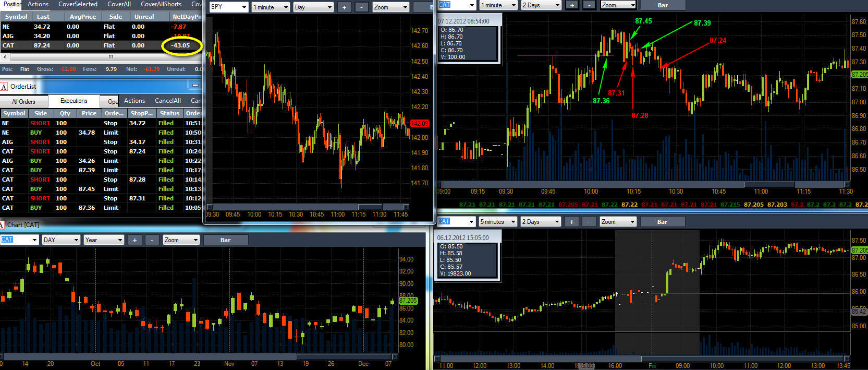Sort orders by Status column header
The width and height of the screenshot is (868, 370).
(169, 113)
